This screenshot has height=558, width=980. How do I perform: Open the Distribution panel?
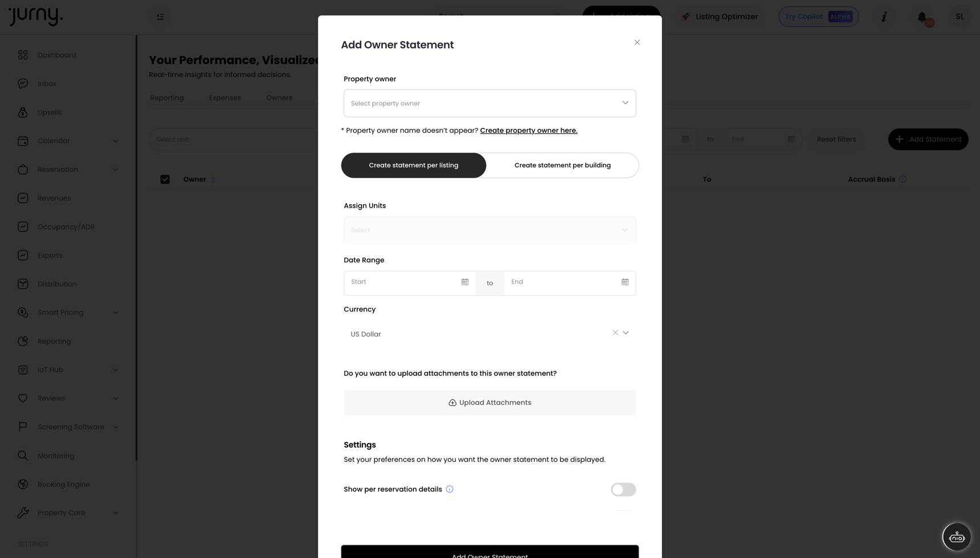tap(23, 284)
